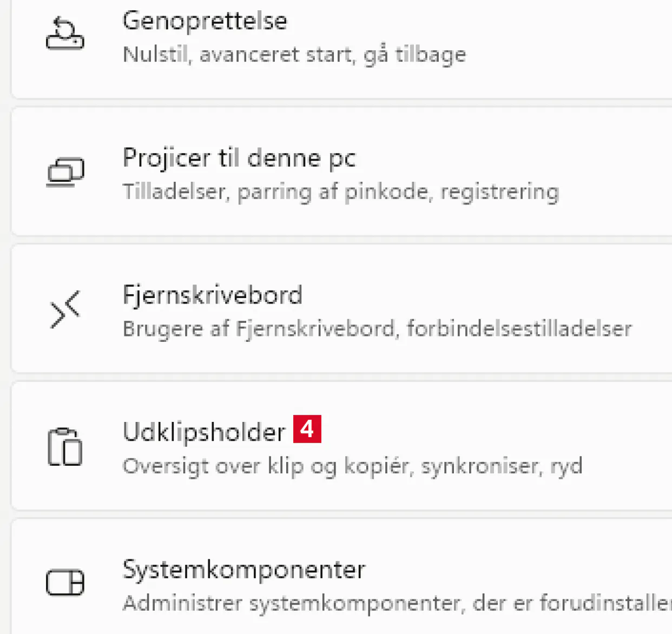Click the 'Tilladelser, parring af pinkode, registrering' text
The height and width of the screenshot is (634, 672).
point(341,191)
